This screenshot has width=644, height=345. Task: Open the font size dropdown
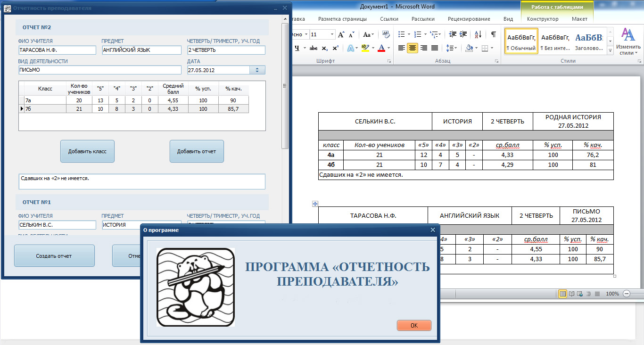[332, 34]
